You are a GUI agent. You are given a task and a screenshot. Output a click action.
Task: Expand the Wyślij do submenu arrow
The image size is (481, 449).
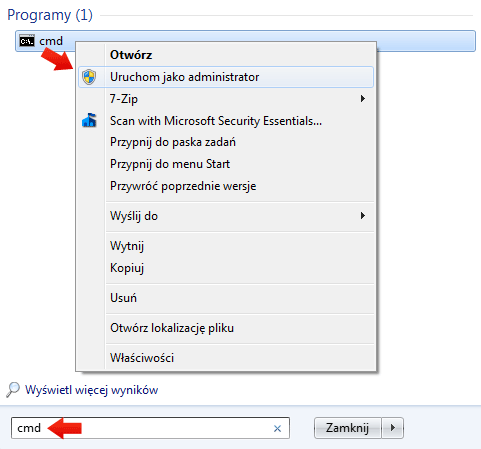(x=363, y=216)
